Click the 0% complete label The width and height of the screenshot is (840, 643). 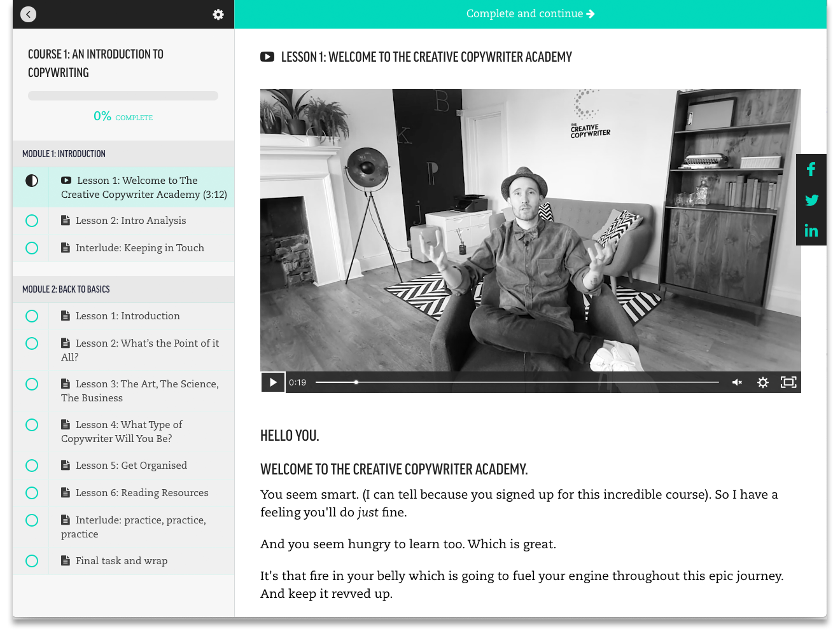(x=123, y=116)
